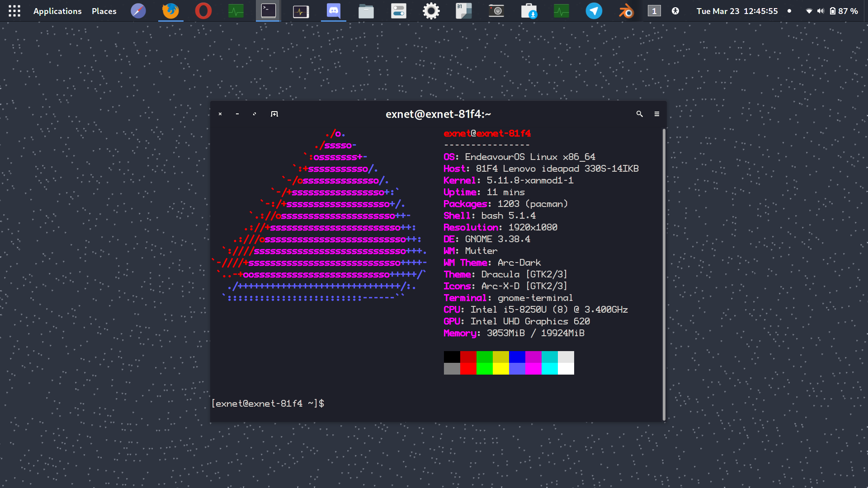Launch the Telegram icon
The height and width of the screenshot is (488, 868).
(x=594, y=11)
